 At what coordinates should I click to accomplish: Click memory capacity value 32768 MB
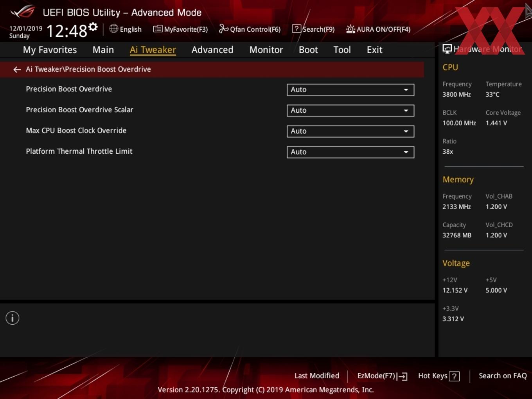457,235
